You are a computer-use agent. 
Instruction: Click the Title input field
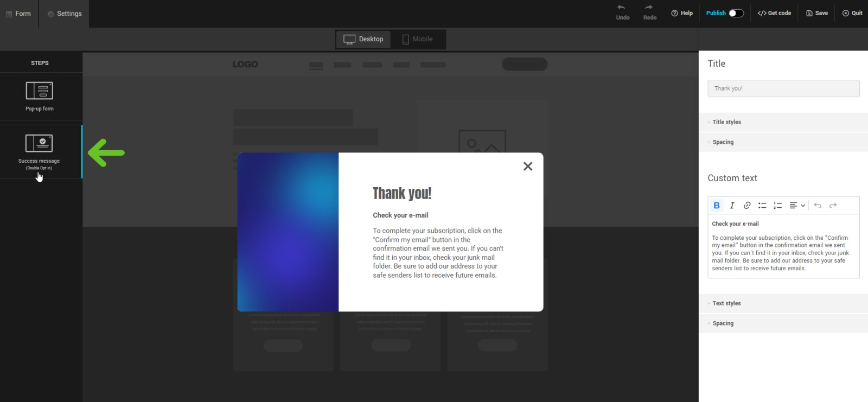[x=783, y=88]
